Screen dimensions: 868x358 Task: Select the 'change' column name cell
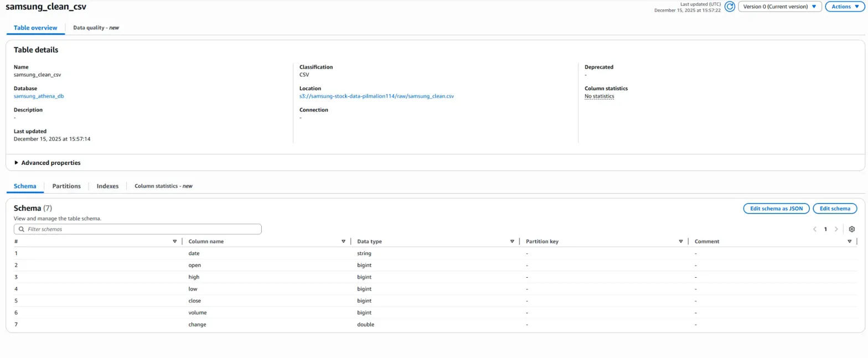198,324
